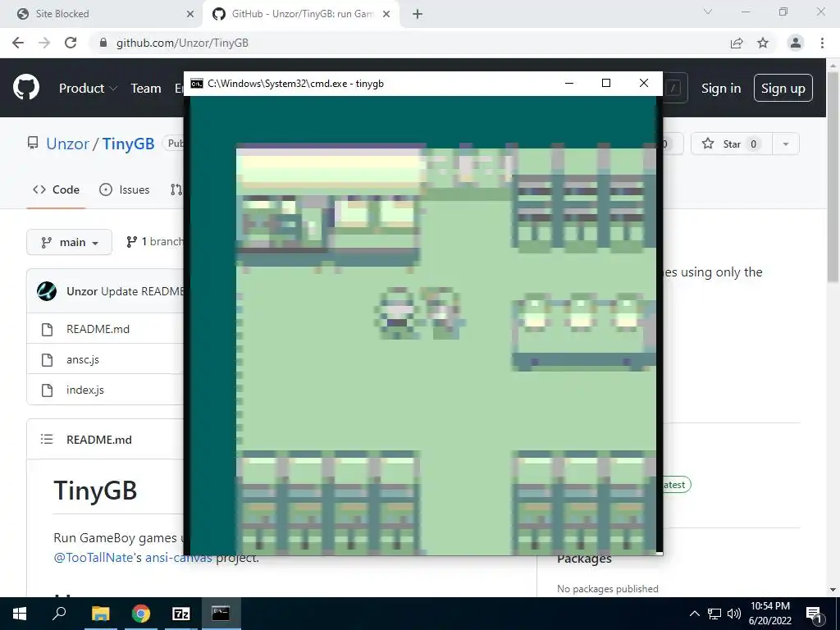This screenshot has width=840, height=630.
Task: Open the ansi-canvas project link
Action: [x=178, y=557]
